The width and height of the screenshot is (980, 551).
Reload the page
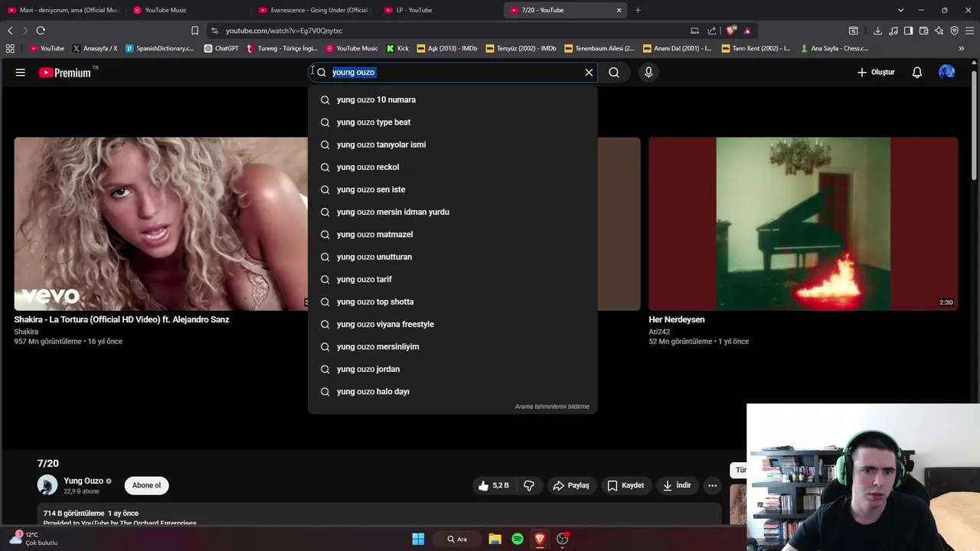point(41,31)
